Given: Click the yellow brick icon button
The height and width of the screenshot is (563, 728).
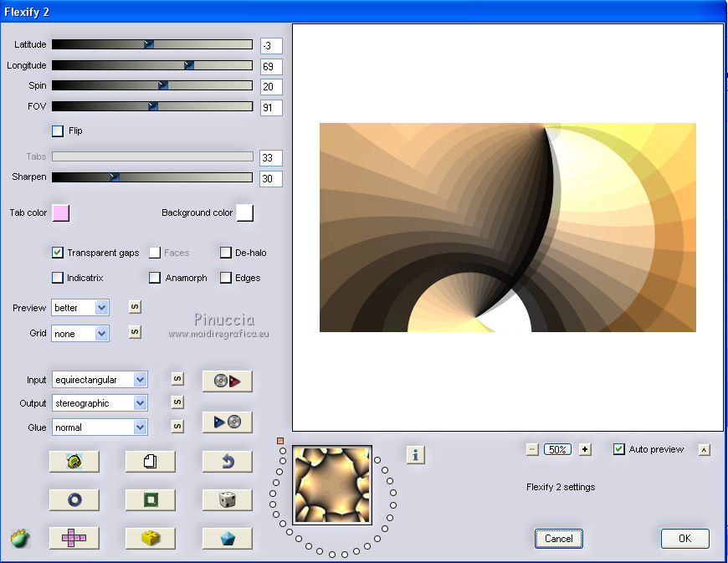Looking at the screenshot, I should (x=150, y=538).
